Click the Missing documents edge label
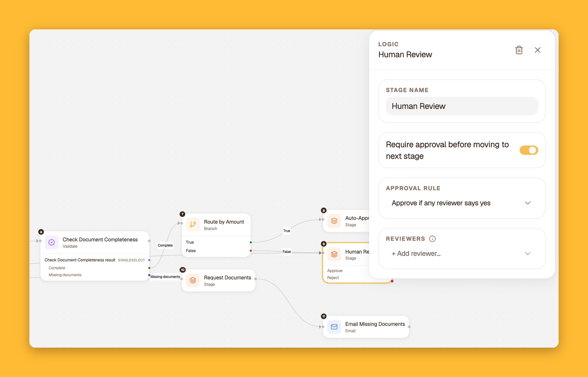Screen dimensions: 588x377 tap(165, 277)
